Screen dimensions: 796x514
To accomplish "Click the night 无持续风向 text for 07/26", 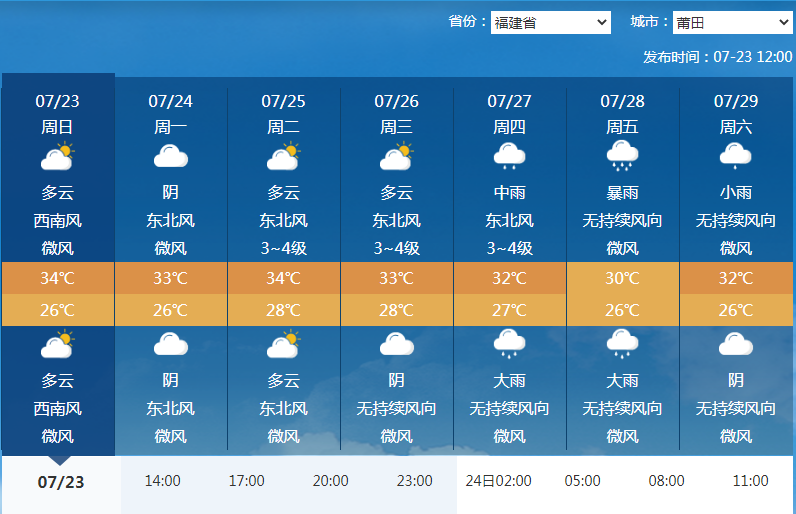I will coord(396,408).
